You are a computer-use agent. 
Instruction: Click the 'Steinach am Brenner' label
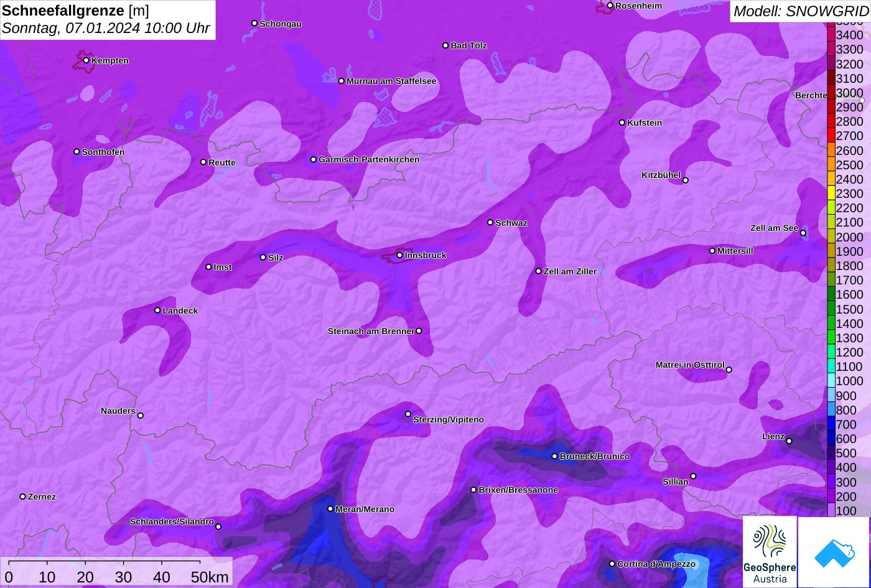point(371,331)
